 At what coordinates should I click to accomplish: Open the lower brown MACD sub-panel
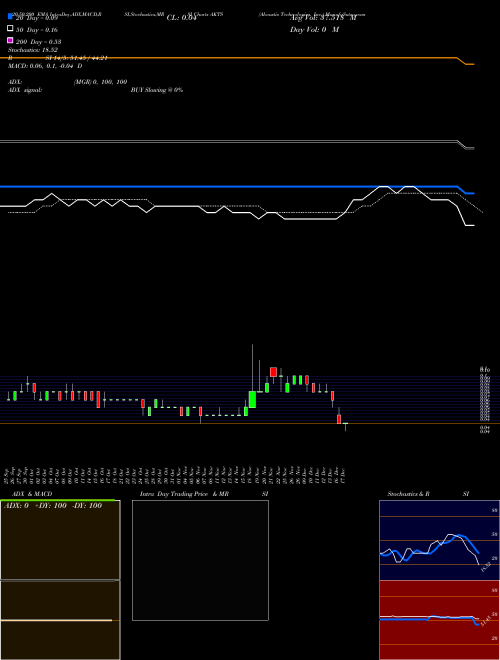60,620
